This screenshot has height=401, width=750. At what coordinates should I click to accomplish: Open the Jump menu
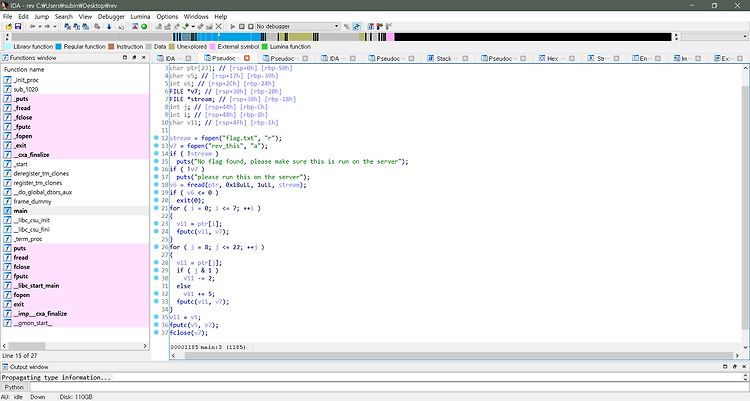tap(42, 16)
